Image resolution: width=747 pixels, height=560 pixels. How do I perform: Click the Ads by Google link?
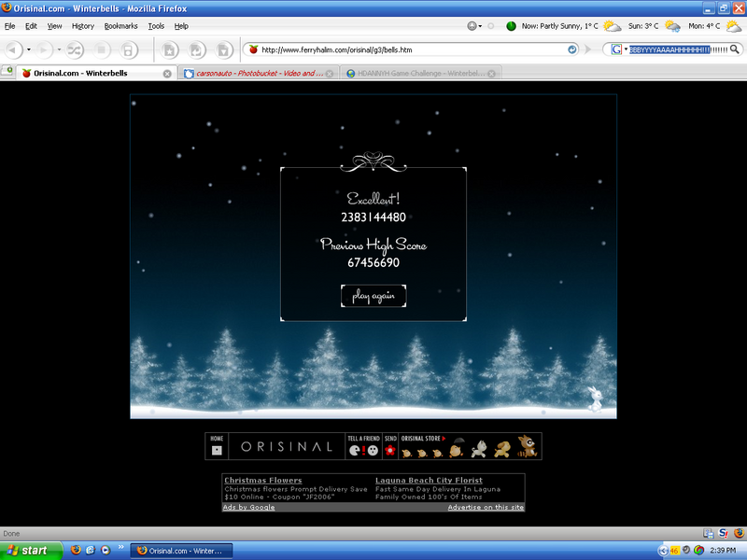[x=248, y=507]
